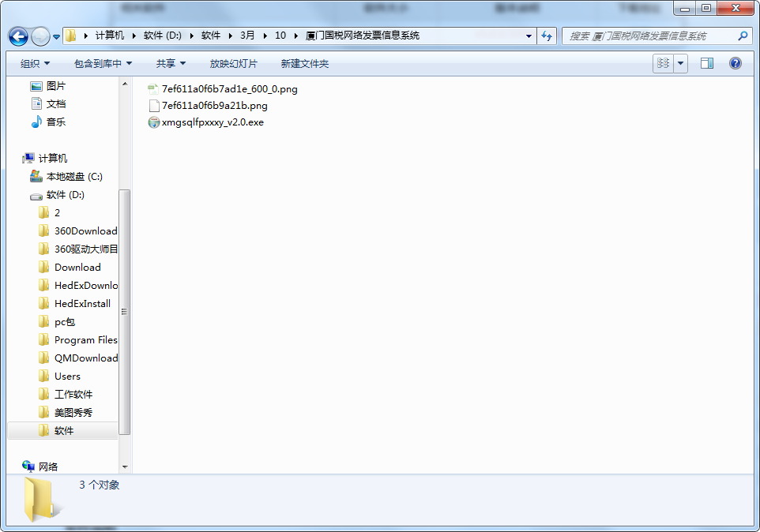Viewport: 760px width, 532px height.
Task: Click folder icon next to 美图秀秀
Action: pyautogui.click(x=44, y=412)
